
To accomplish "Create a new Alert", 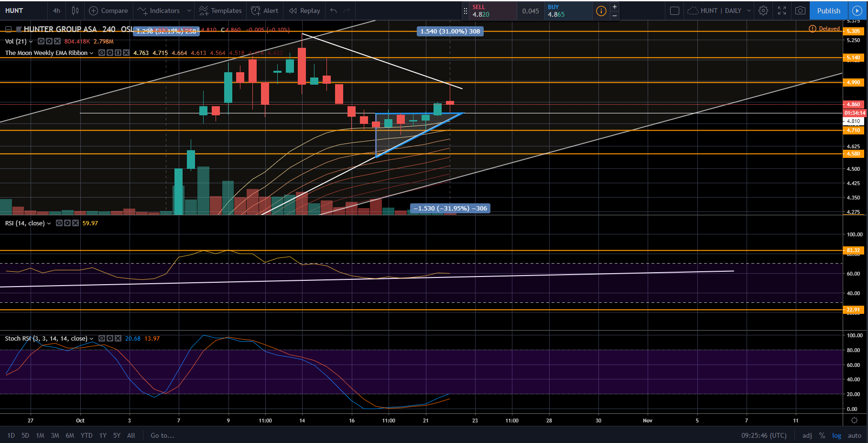I will [265, 11].
